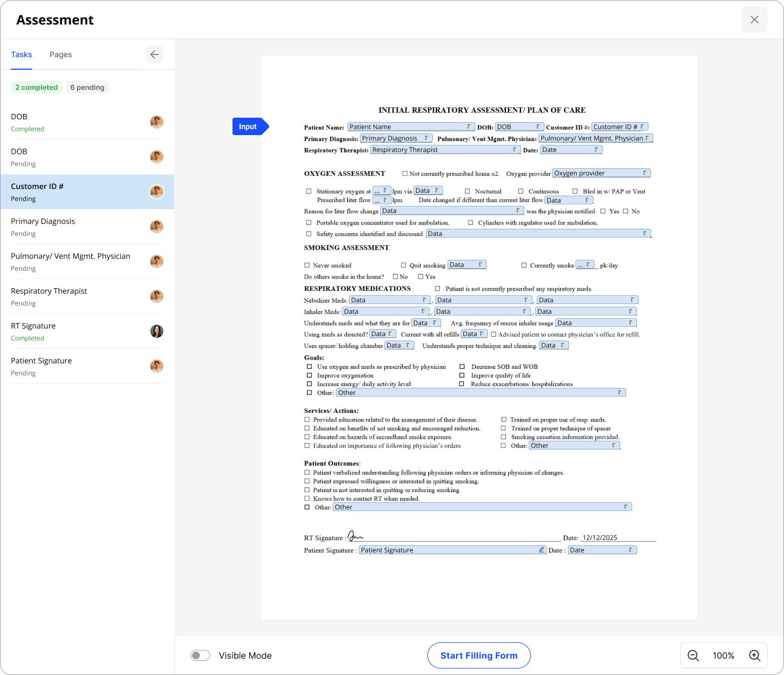Check Not currently prescribed home o2 box
Screen dimensions: 784x675
pos(405,174)
